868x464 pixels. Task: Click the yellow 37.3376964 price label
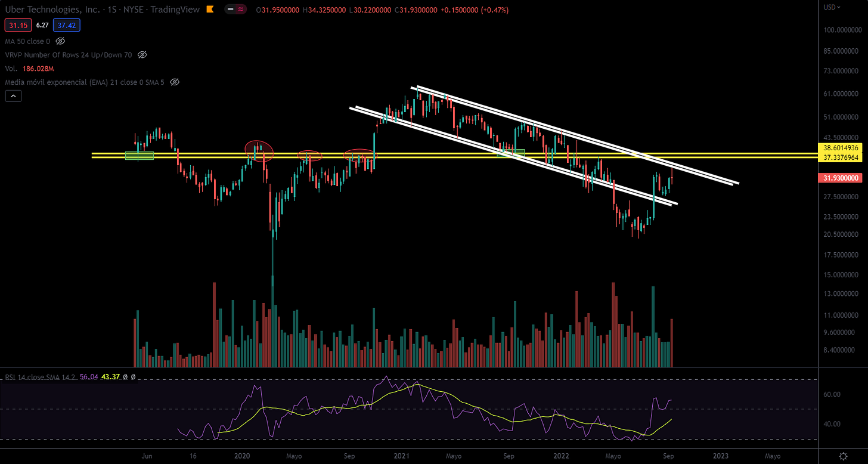tap(841, 157)
